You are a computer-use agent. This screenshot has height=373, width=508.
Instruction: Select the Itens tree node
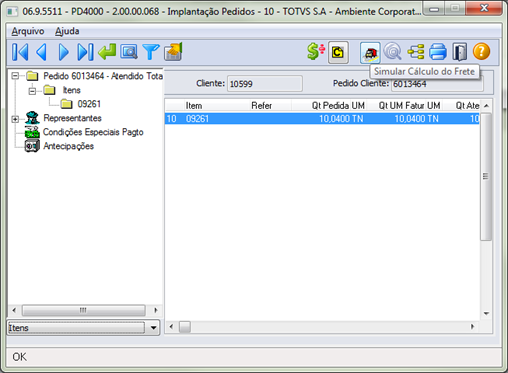(x=72, y=90)
